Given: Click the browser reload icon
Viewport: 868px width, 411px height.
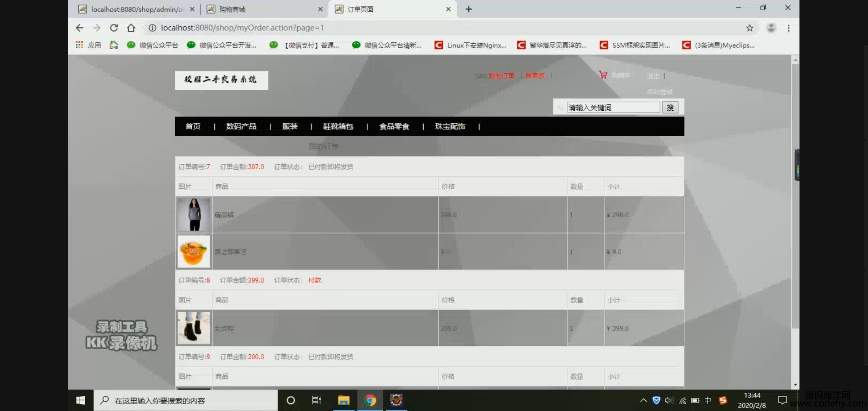Looking at the screenshot, I should (114, 28).
